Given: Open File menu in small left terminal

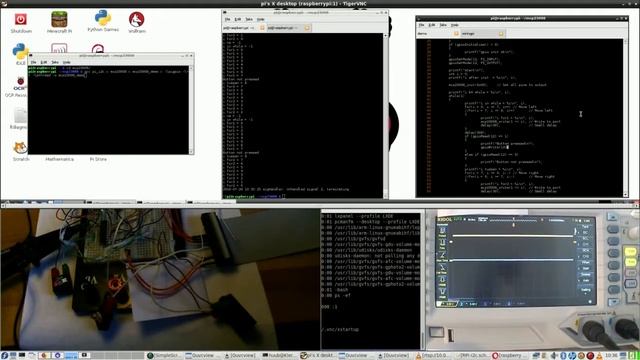Looking at the screenshot, I should [33, 62].
